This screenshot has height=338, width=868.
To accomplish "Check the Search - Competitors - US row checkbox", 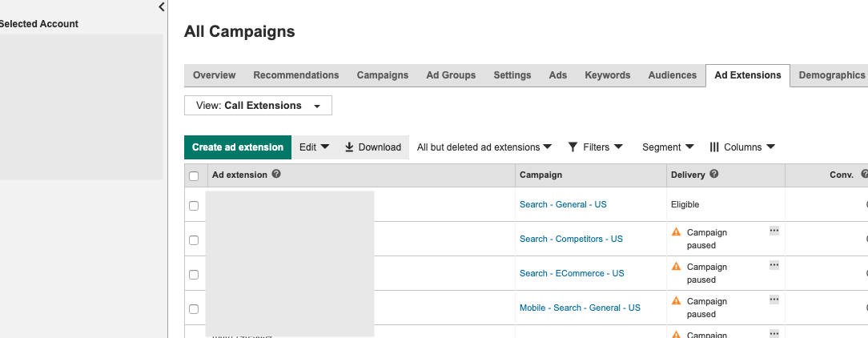I will click(x=194, y=240).
